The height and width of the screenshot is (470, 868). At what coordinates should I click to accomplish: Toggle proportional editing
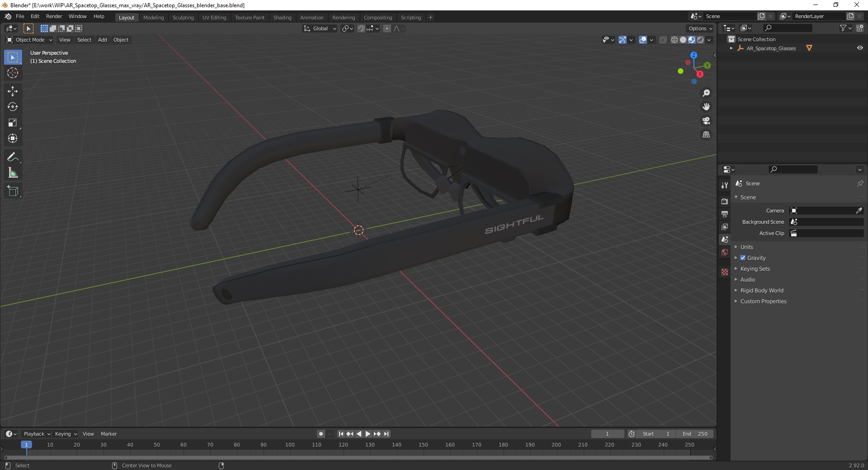[x=387, y=28]
